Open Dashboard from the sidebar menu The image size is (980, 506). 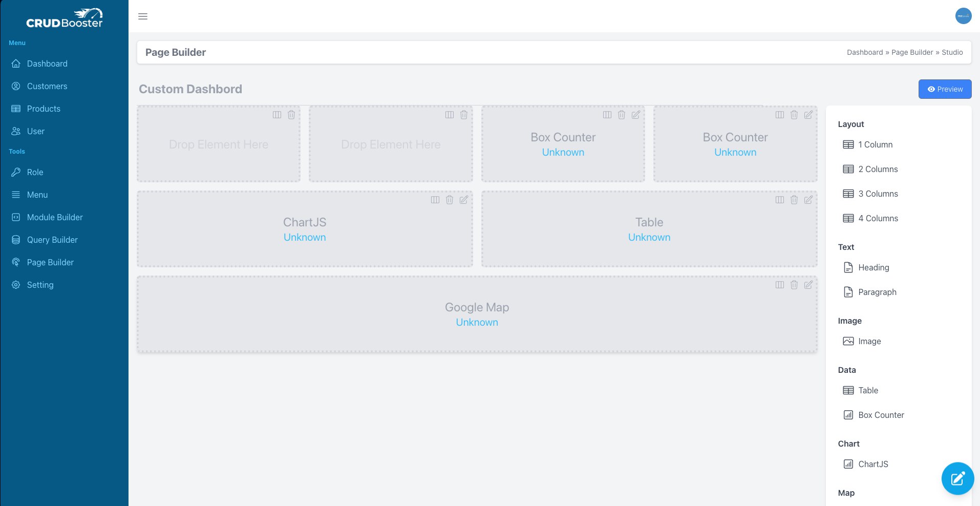coord(47,64)
